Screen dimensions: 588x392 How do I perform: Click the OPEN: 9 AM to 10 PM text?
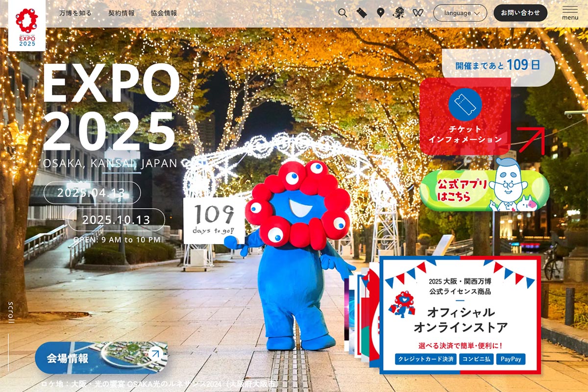pos(117,240)
